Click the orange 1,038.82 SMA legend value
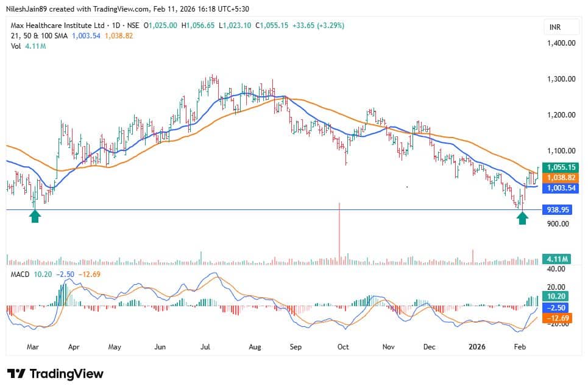588x392 pixels. point(118,35)
